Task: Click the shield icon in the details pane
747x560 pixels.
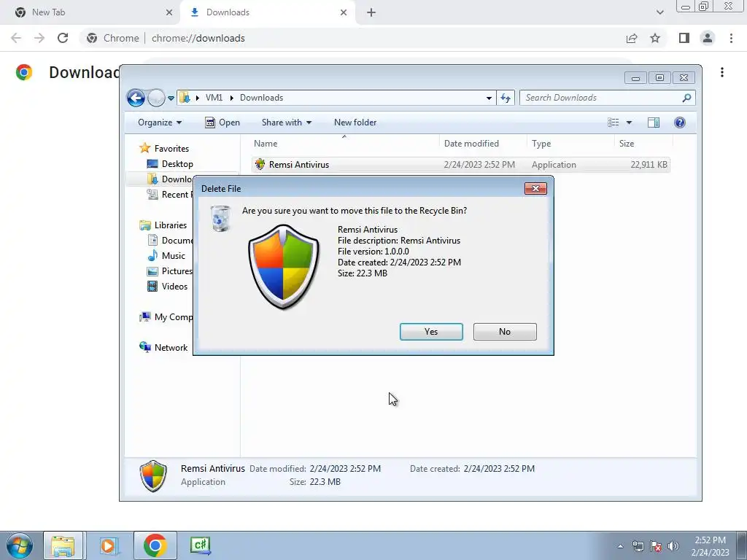Action: pos(153,475)
